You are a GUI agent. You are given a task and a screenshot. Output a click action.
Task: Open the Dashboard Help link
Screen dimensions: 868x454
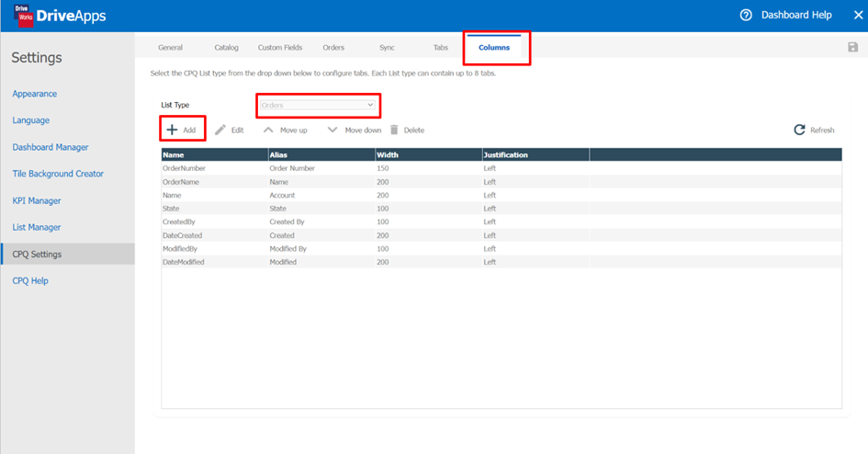tap(796, 15)
